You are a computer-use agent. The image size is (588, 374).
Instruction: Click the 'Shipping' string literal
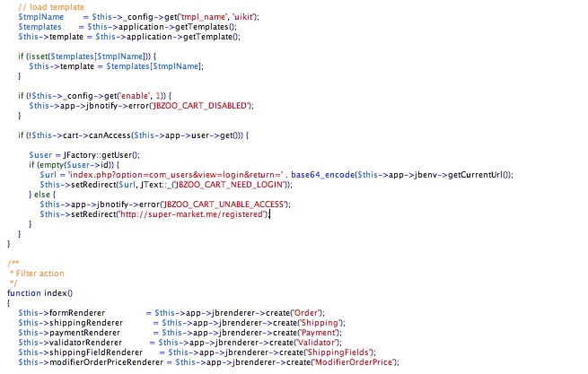[x=320, y=323]
